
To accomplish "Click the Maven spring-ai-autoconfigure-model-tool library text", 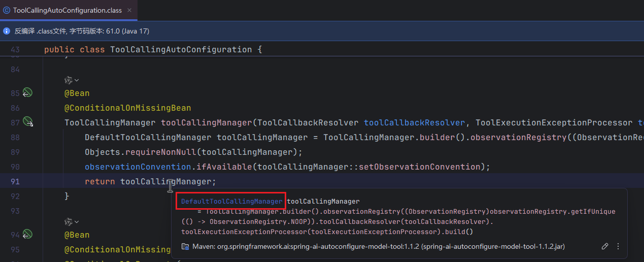I will (378, 246).
